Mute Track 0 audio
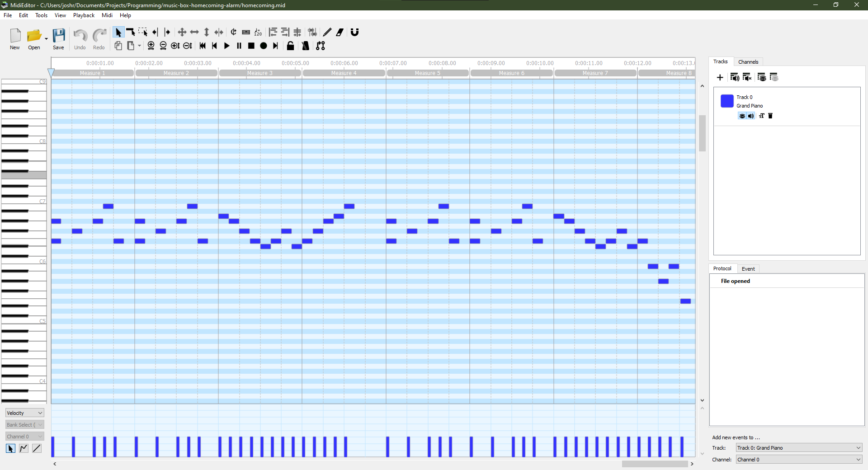Image resolution: width=868 pixels, height=470 pixels. [x=750, y=116]
